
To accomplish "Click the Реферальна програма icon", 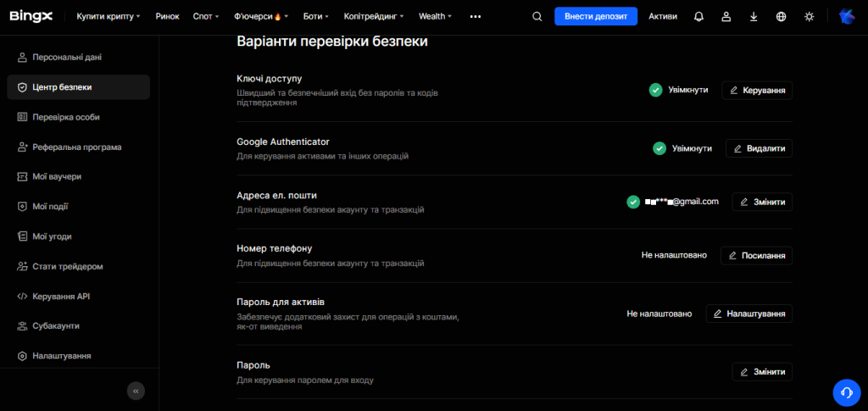I will point(22,147).
